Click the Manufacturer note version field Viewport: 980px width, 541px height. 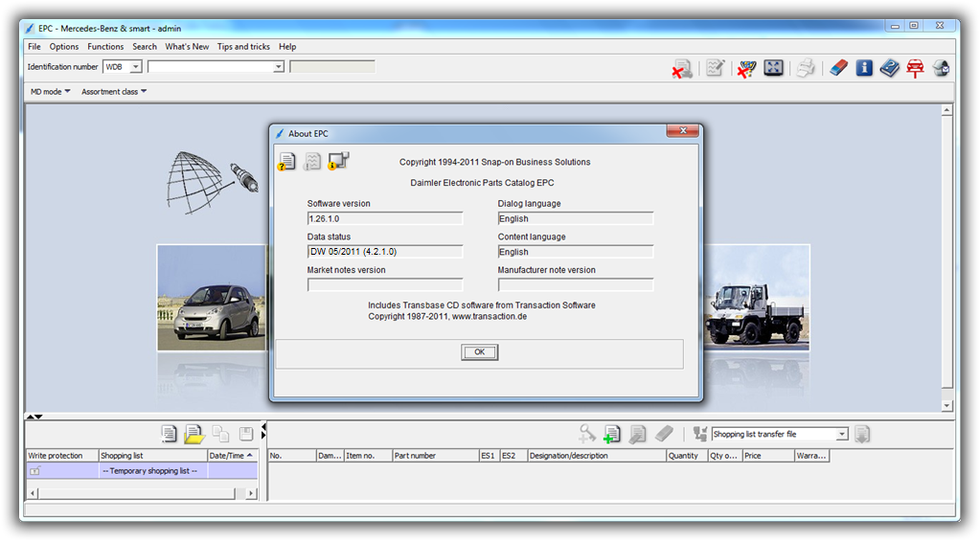coord(576,285)
